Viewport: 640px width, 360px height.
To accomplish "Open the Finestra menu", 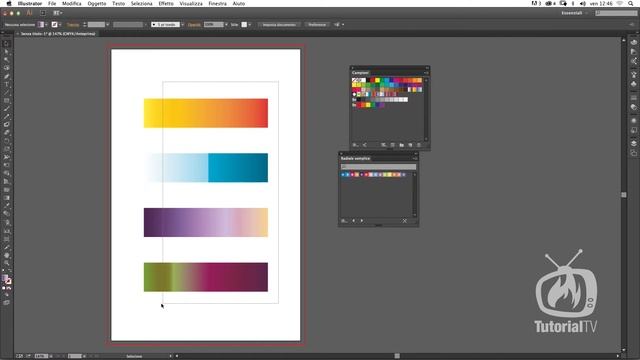I will click(218, 3).
